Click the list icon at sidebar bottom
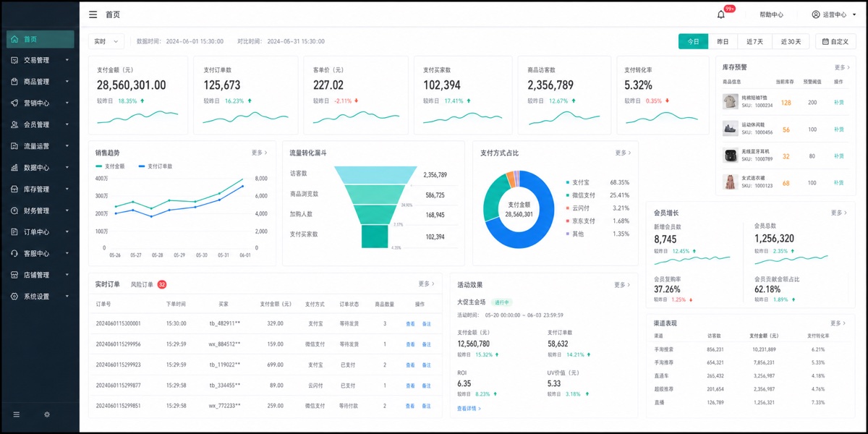This screenshot has width=868, height=434. tap(17, 414)
